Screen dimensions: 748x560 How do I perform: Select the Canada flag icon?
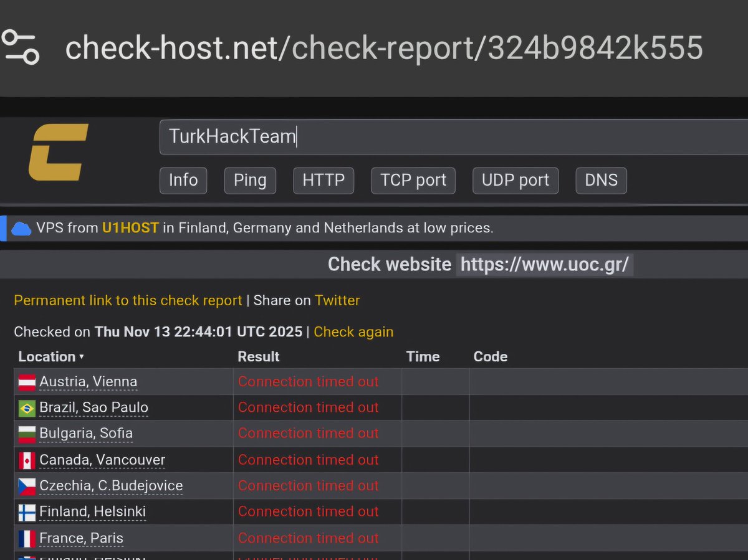tap(27, 460)
